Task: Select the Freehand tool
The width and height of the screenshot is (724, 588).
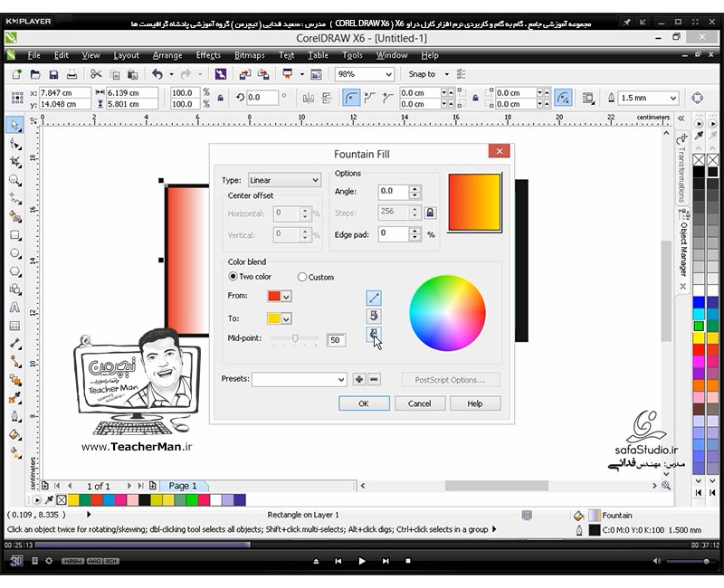Action: [x=15, y=198]
